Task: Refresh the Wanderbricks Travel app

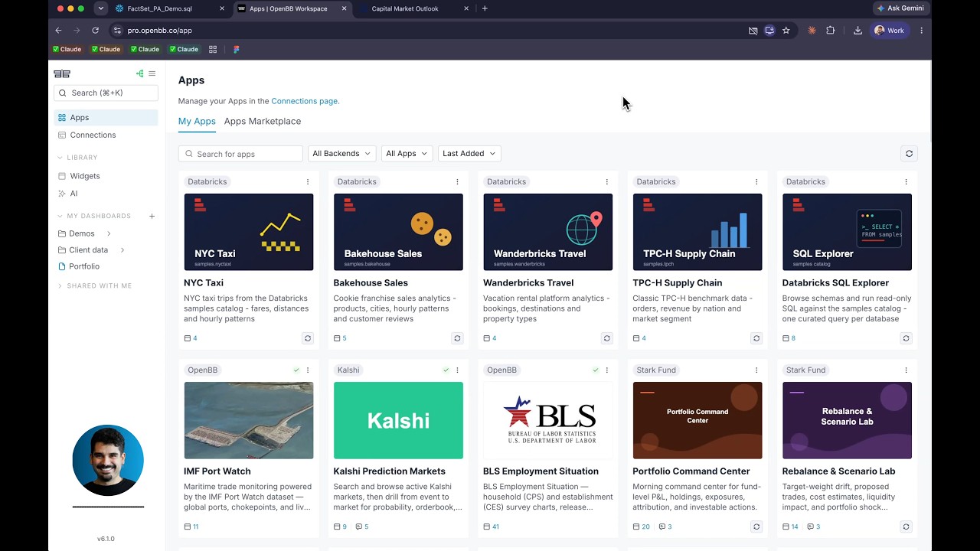Action: click(607, 338)
